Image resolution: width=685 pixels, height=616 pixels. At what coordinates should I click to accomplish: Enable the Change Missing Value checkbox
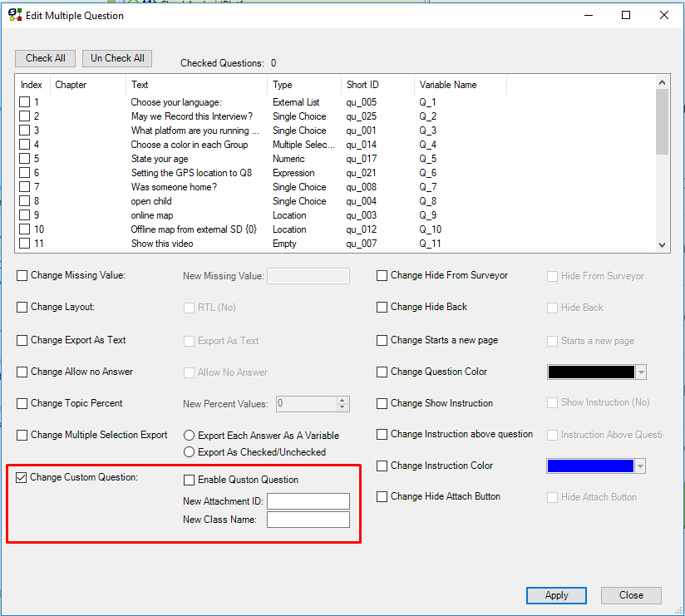click(x=22, y=276)
